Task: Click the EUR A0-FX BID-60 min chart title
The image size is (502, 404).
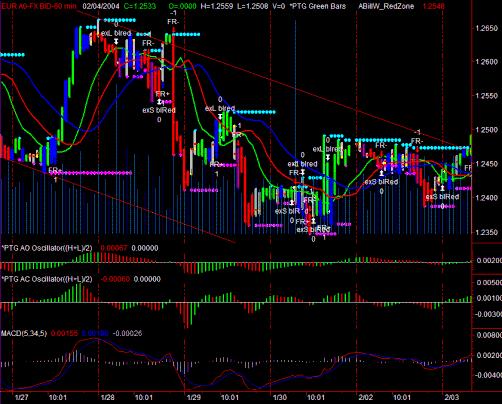Action: [x=39, y=6]
